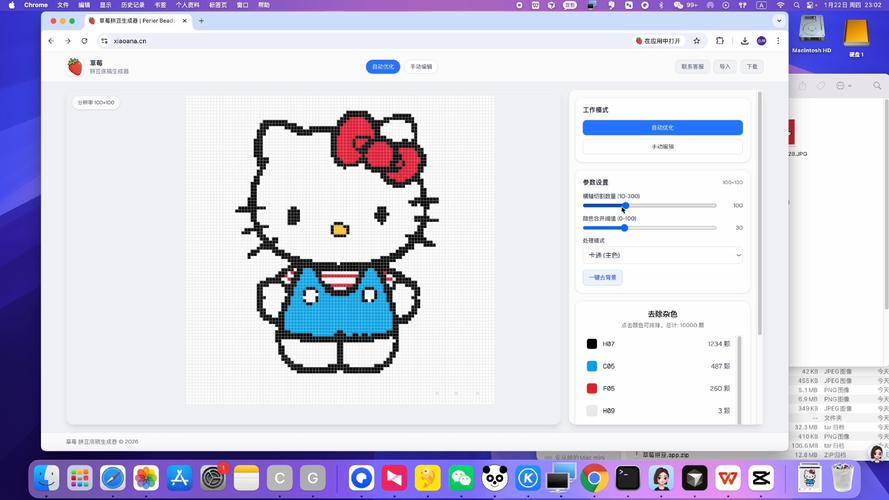Screen dimensions: 889x500
Task: Open the Chrome profile avatar
Action: (x=761, y=41)
